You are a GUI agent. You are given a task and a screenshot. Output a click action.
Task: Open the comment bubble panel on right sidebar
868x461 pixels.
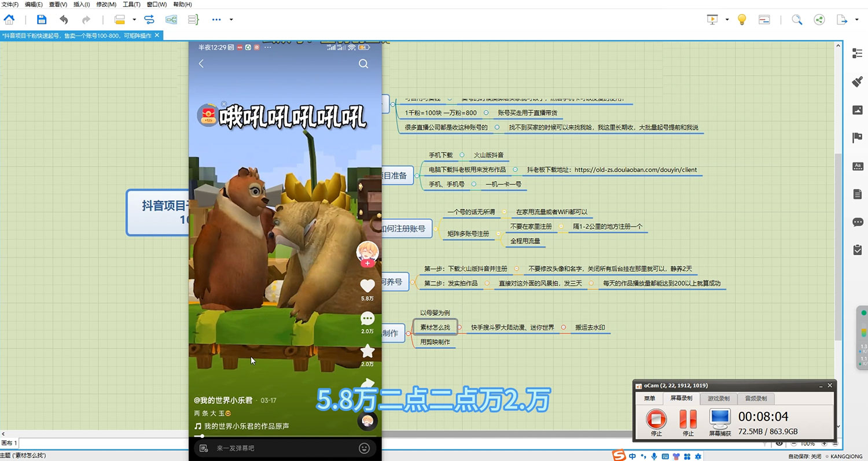pos(858,222)
